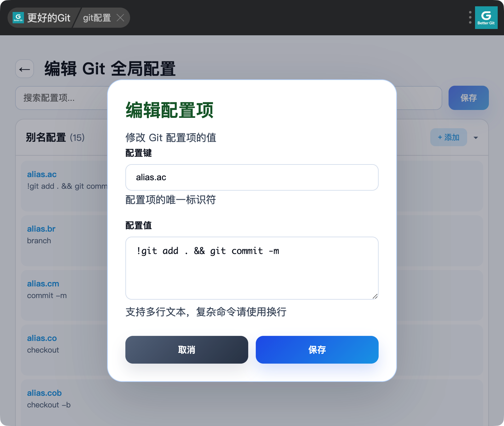
Task: Click the 配置项的唯一标识符 hint text
Action: point(171,200)
